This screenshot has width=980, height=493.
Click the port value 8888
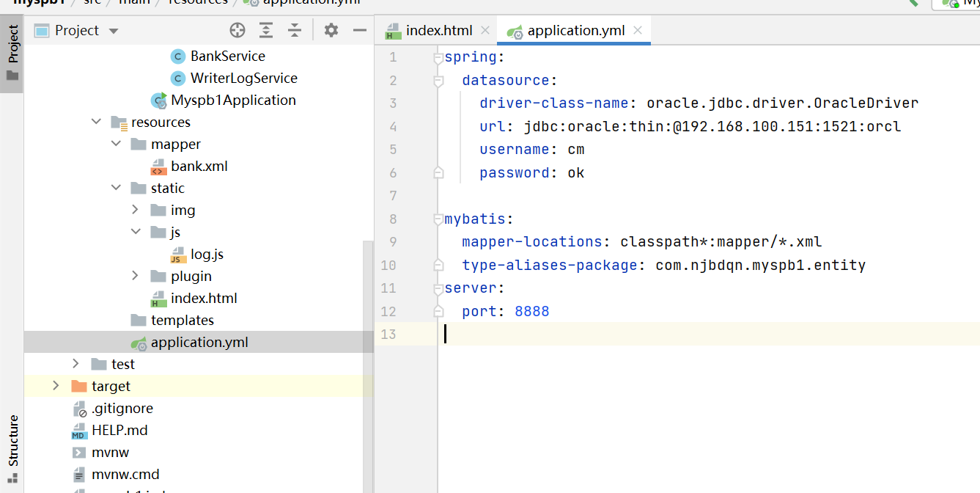[x=532, y=311]
